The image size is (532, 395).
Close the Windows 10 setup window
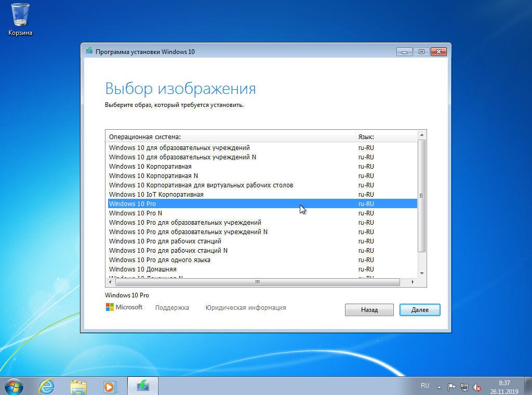tap(438, 51)
